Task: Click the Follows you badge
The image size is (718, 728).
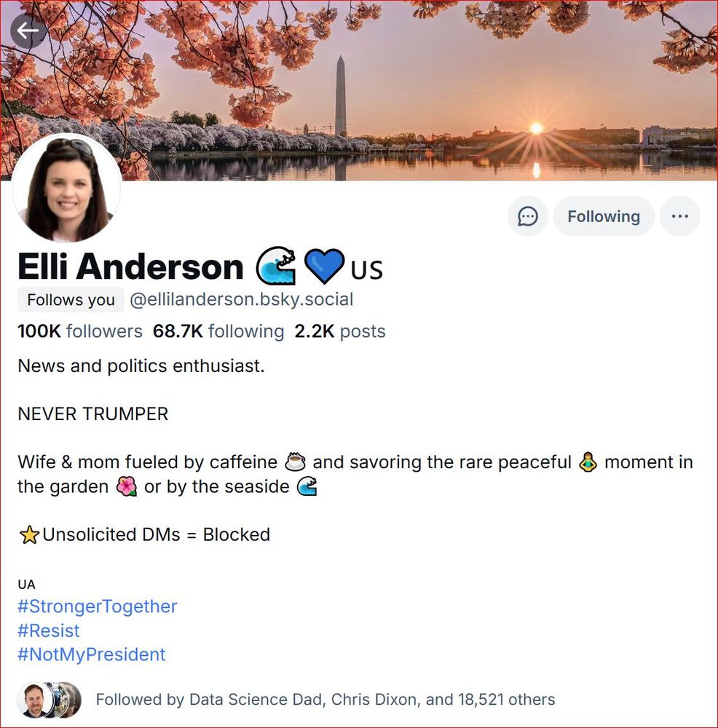Action: [x=71, y=299]
